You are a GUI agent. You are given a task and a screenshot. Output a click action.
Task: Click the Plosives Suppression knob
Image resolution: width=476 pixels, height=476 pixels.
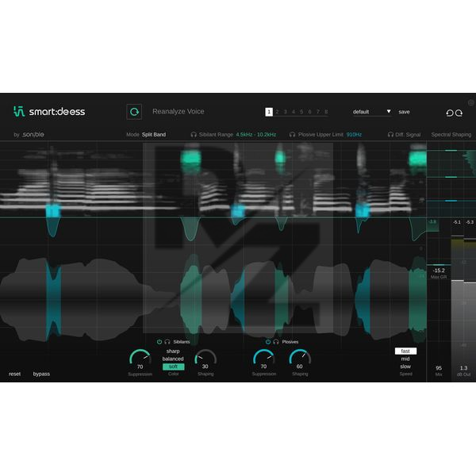(264, 359)
